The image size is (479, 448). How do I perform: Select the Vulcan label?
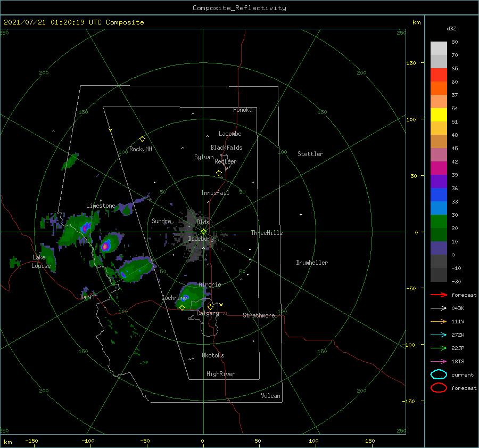(x=270, y=396)
